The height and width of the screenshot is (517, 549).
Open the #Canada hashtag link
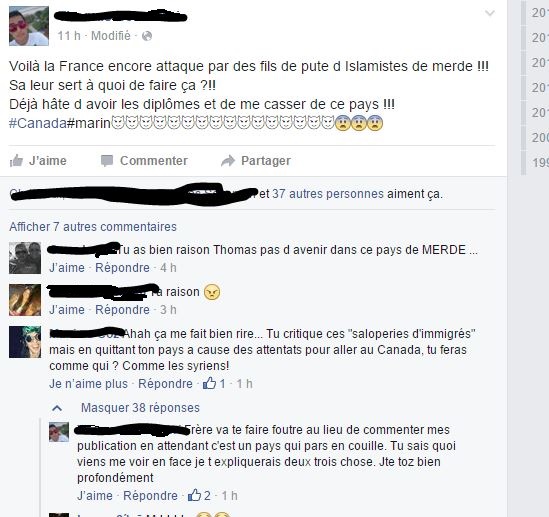point(38,123)
